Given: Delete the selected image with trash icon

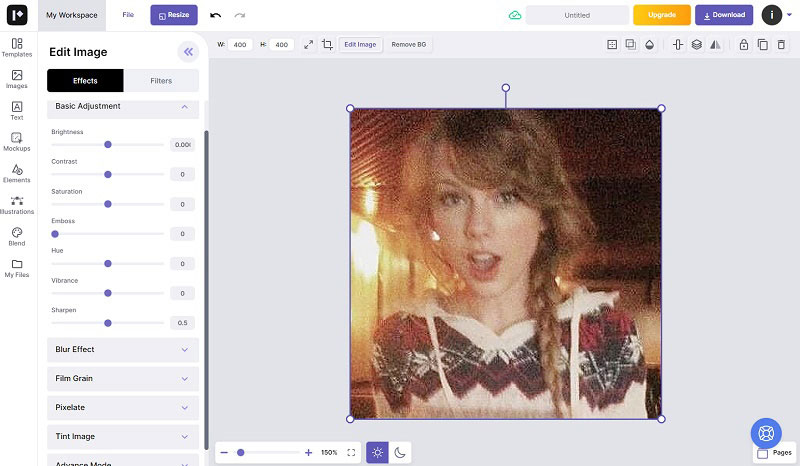Looking at the screenshot, I should 781,44.
